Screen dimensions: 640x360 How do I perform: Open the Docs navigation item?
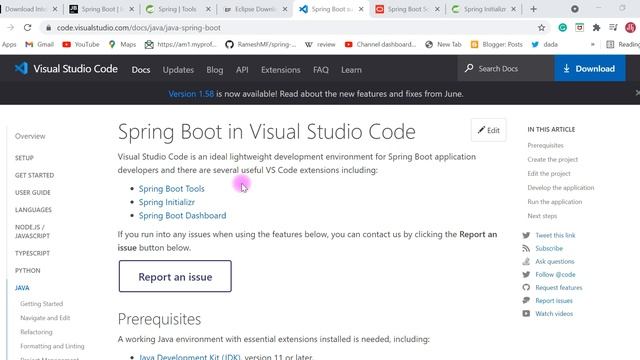coord(141,70)
